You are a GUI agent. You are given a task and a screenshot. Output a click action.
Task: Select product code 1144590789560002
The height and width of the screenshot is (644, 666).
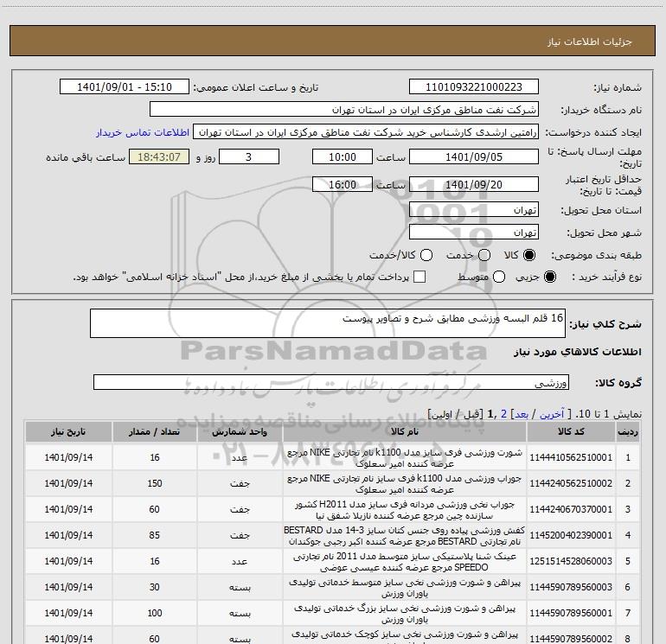[x=571, y=639]
